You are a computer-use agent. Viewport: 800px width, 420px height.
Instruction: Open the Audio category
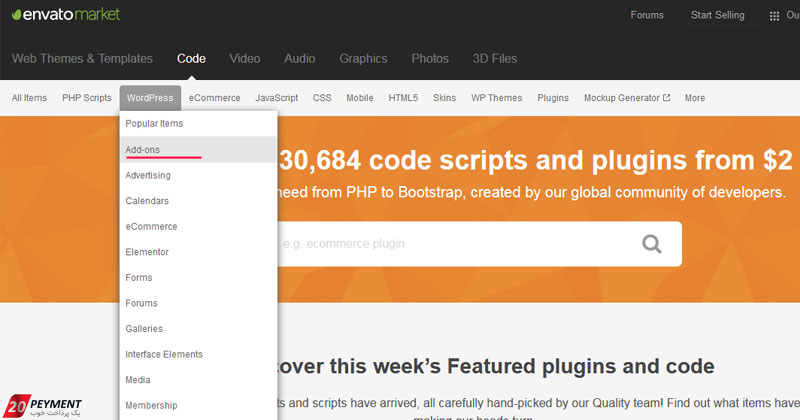[299, 58]
